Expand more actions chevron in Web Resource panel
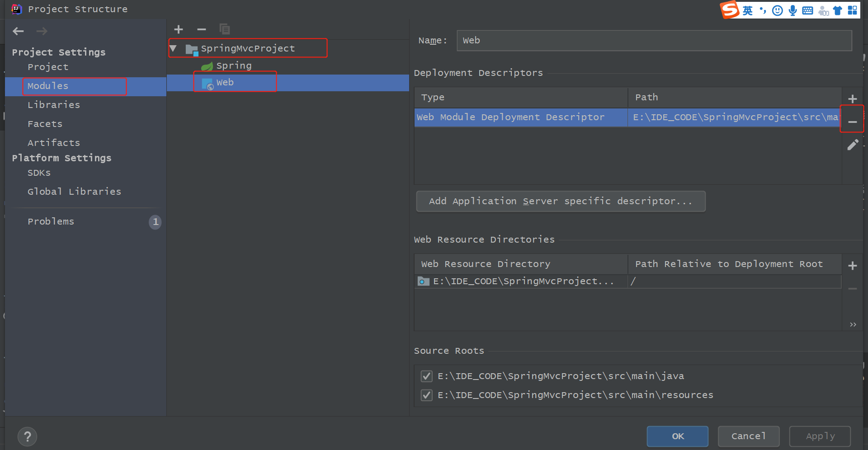Image resolution: width=868 pixels, height=450 pixels. tap(853, 324)
